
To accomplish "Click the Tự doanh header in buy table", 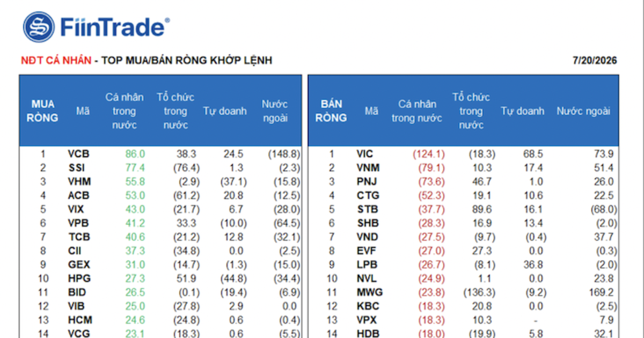I will click(x=225, y=111).
